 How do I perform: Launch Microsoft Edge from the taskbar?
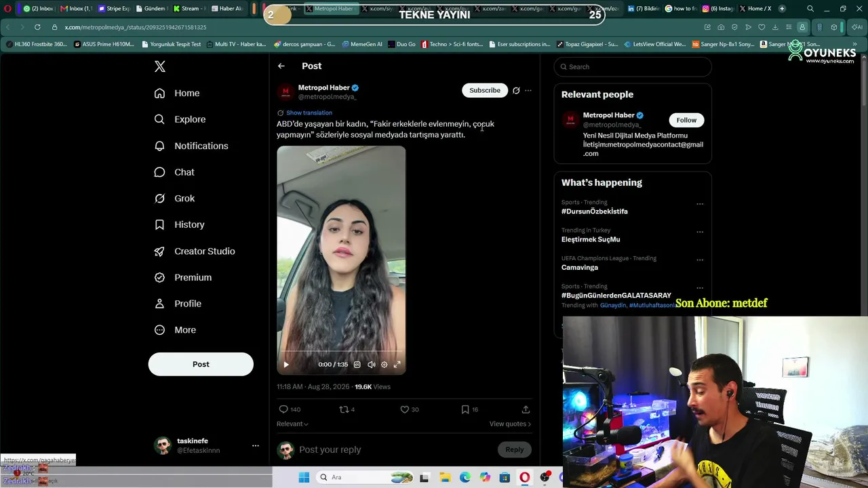click(x=465, y=477)
